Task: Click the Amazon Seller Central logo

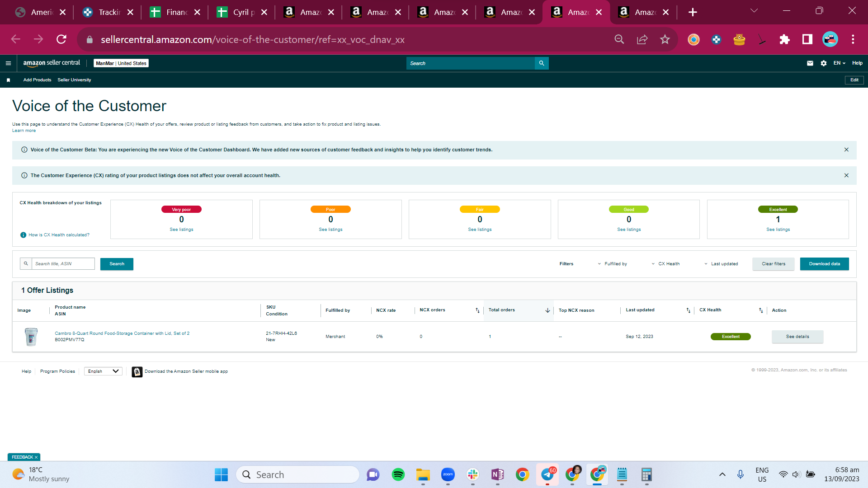Action: click(x=52, y=63)
